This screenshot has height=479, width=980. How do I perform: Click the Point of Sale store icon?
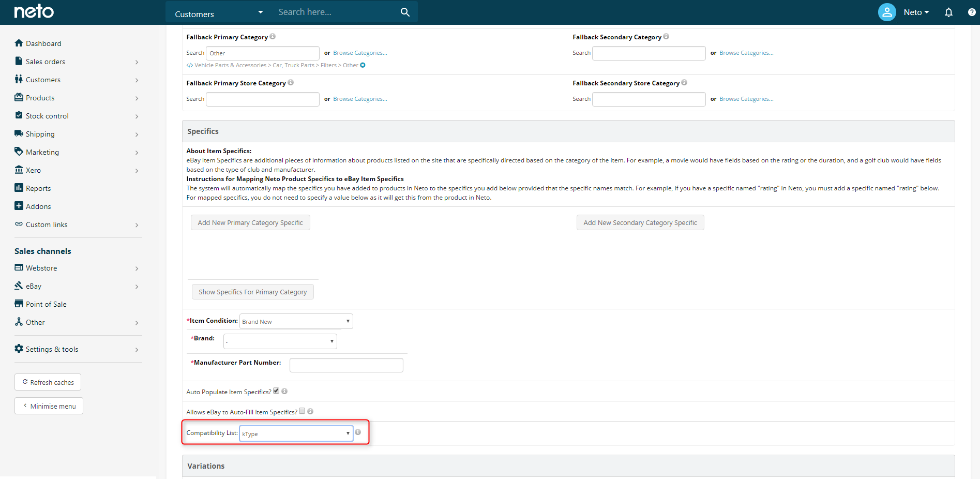click(19, 304)
